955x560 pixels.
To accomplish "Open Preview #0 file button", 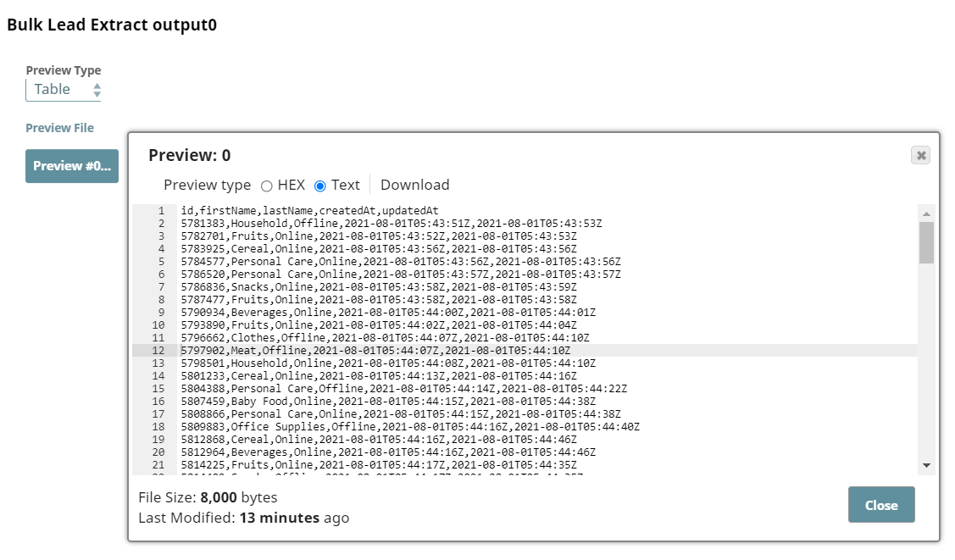I will 72,166.
